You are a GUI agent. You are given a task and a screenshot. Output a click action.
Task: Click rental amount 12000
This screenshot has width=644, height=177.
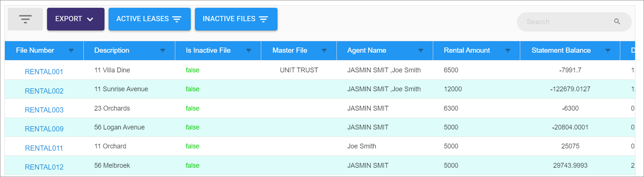click(453, 89)
